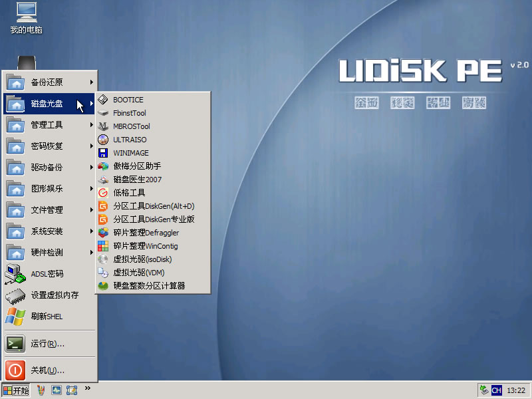Click the 磁盘医生2007 icon

[103, 180]
